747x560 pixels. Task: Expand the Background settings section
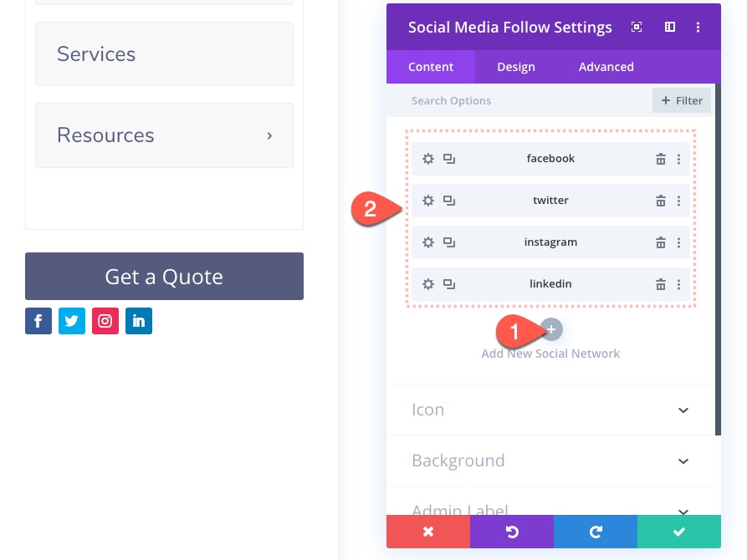pyautogui.click(x=550, y=461)
